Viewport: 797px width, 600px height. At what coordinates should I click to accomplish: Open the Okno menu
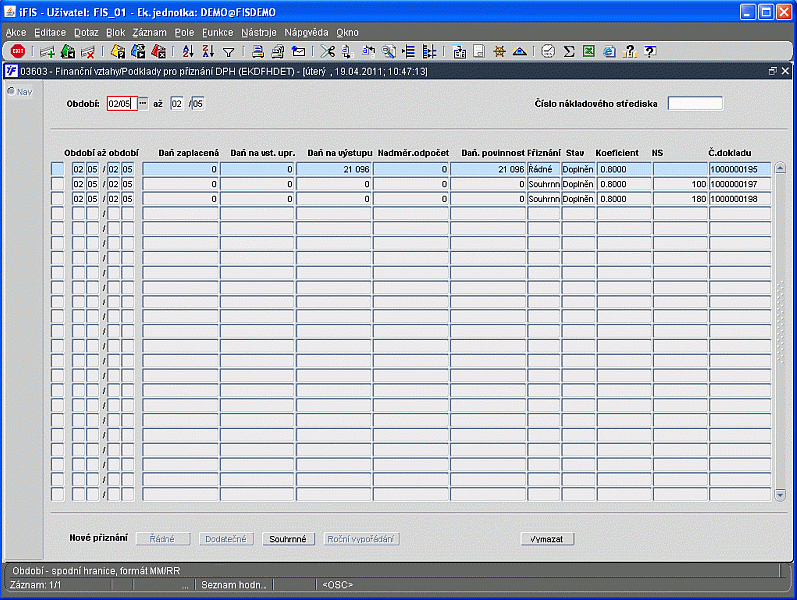347,33
